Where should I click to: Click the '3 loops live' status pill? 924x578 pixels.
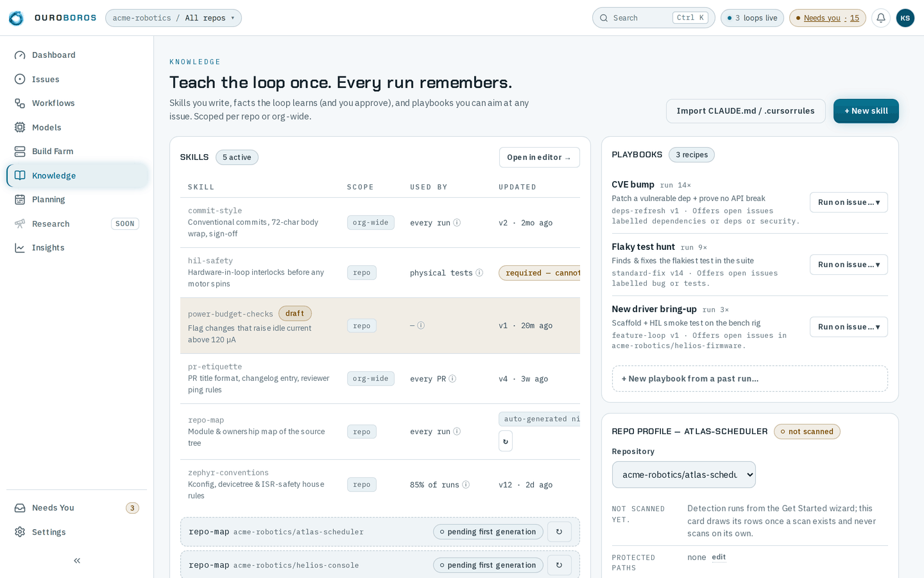[752, 18]
